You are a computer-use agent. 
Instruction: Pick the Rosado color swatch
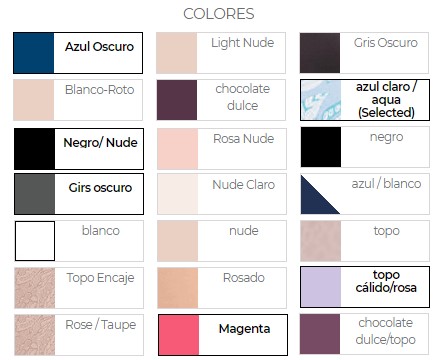(x=222, y=288)
